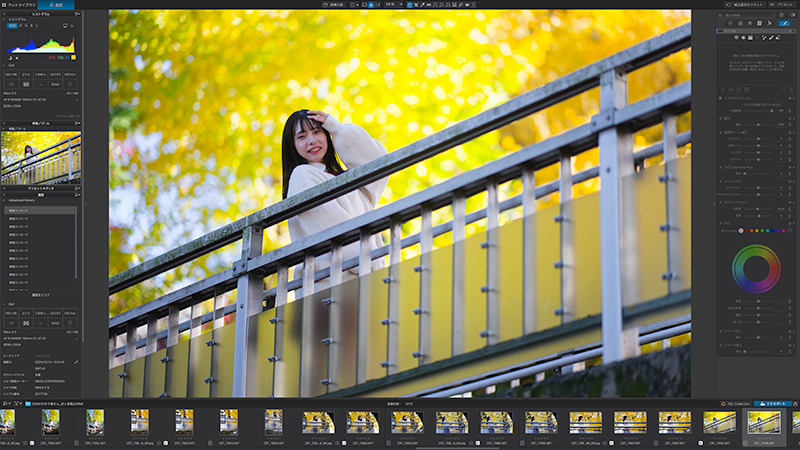Image resolution: width=800 pixels, height=450 pixels.
Task: Open the Geometry corrections category icon
Action: (760, 23)
